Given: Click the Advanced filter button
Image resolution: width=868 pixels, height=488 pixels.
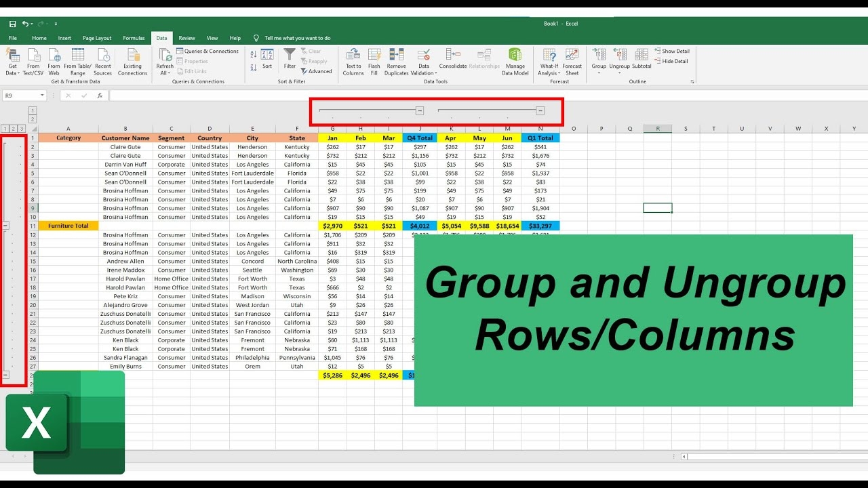Looking at the screenshot, I should (316, 70).
